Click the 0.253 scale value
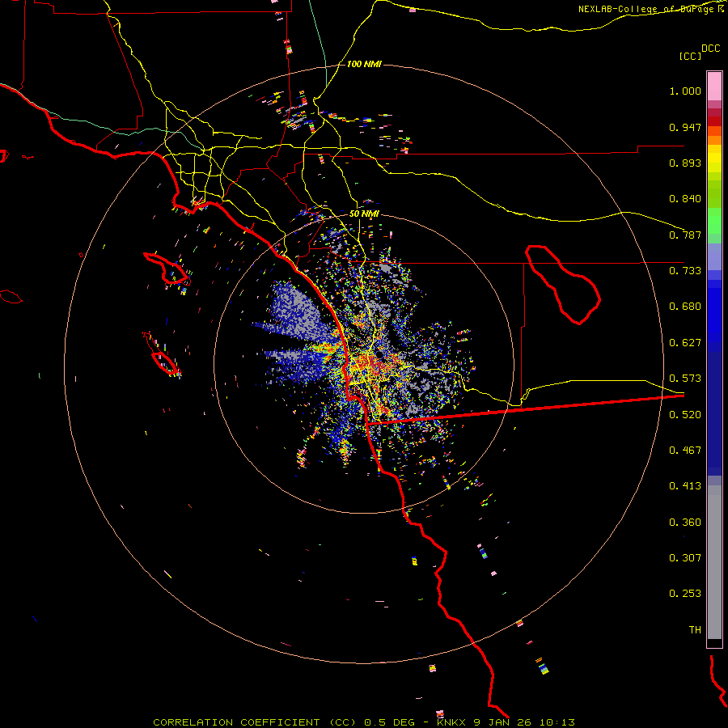The image size is (728, 728). point(685,594)
